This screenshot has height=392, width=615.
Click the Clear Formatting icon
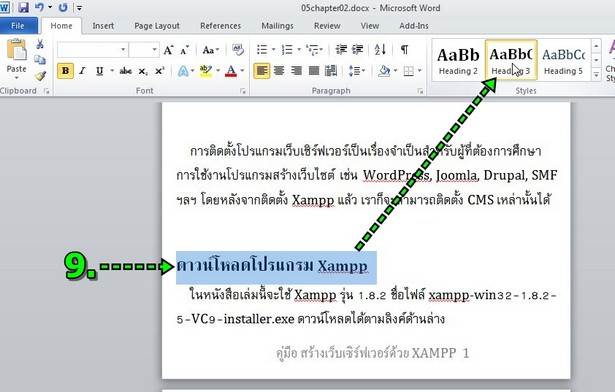pyautogui.click(x=238, y=49)
